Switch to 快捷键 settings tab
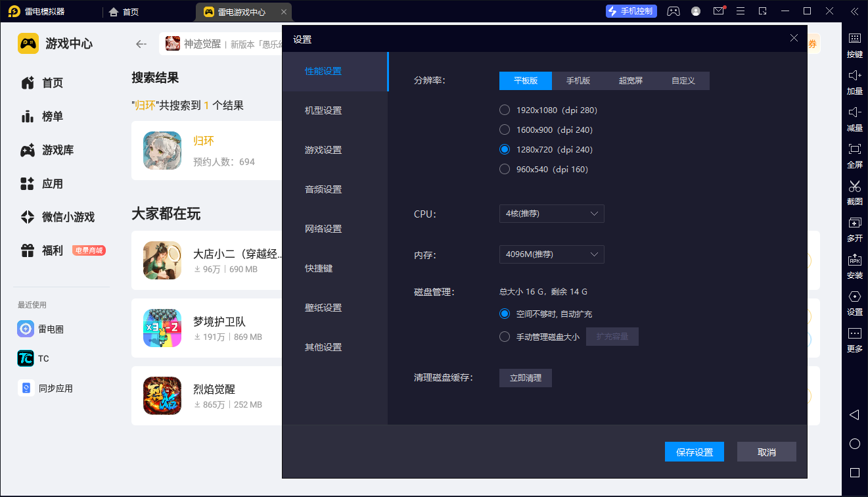 (x=335, y=268)
